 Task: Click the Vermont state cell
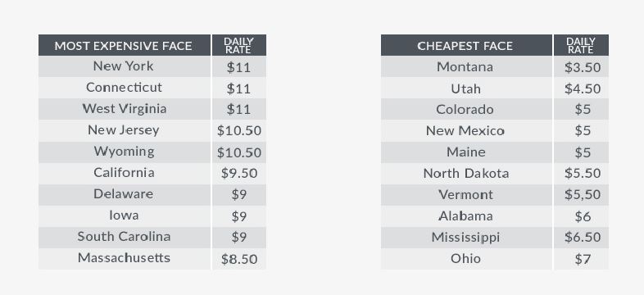[466, 194]
